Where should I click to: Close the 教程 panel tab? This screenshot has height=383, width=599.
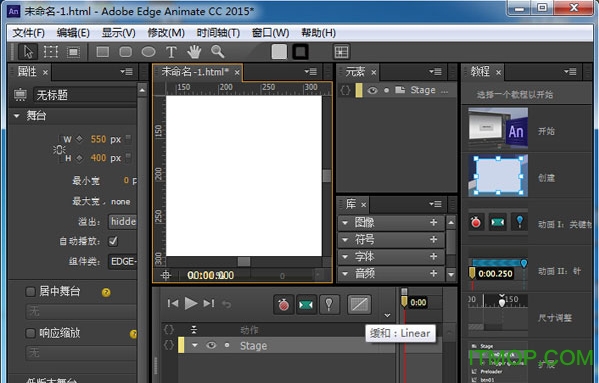coord(498,72)
